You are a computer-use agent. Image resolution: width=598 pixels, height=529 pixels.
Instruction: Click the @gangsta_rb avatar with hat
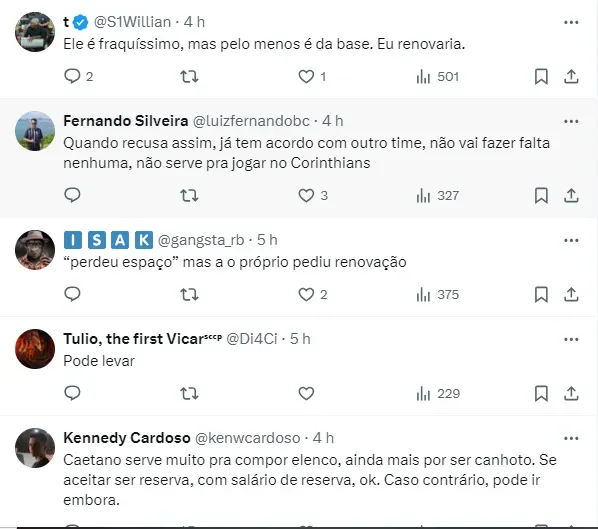click(x=35, y=250)
